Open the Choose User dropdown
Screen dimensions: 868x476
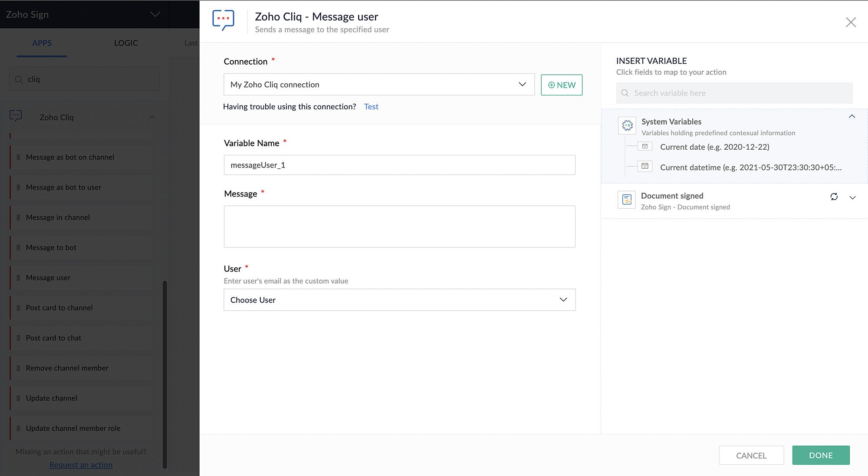pyautogui.click(x=399, y=300)
